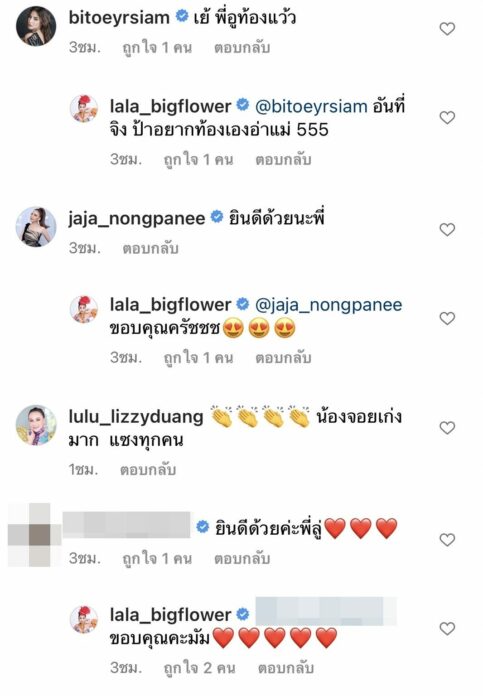Open jaja_nongpanee's avatar
The width and height of the screenshot is (483, 696).
click(x=36, y=226)
